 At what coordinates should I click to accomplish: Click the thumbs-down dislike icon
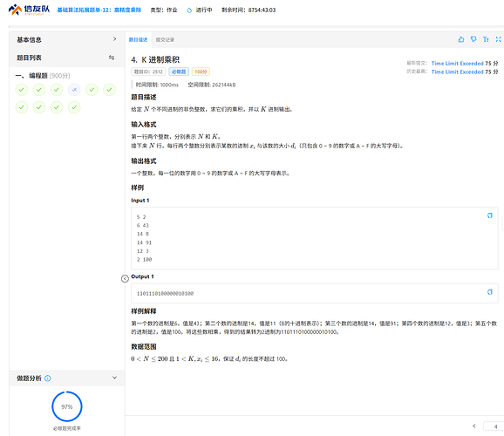pyautogui.click(x=473, y=39)
